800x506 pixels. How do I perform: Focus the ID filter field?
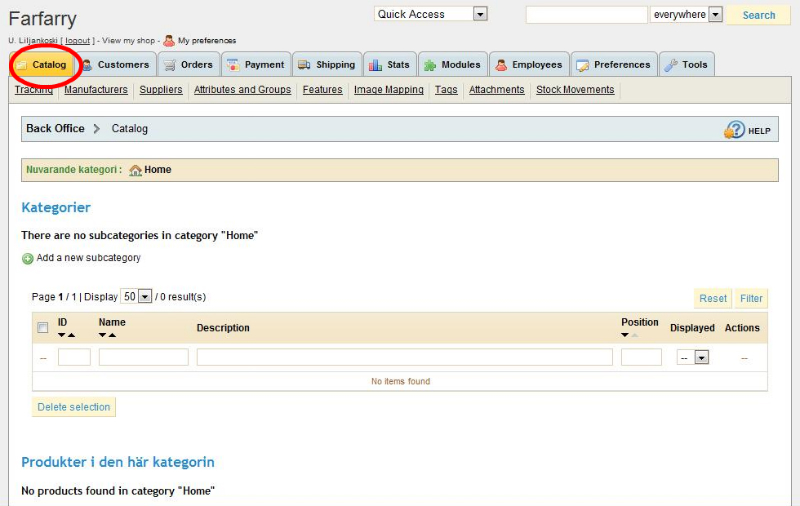pyautogui.click(x=74, y=357)
